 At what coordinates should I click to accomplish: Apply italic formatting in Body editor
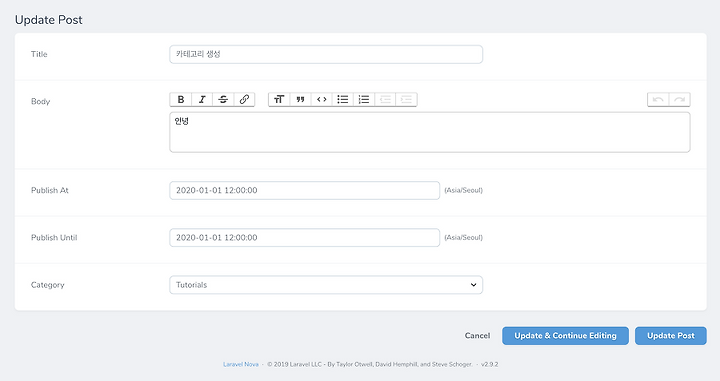coord(202,99)
